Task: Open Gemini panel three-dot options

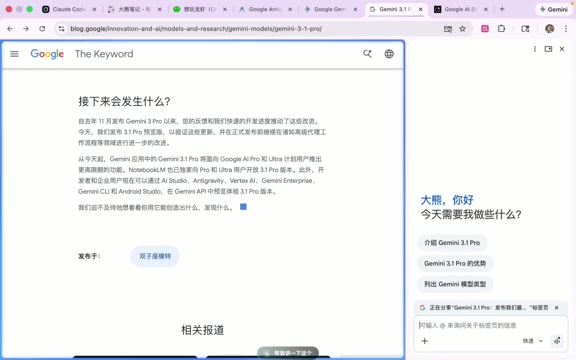Action: (x=535, y=49)
